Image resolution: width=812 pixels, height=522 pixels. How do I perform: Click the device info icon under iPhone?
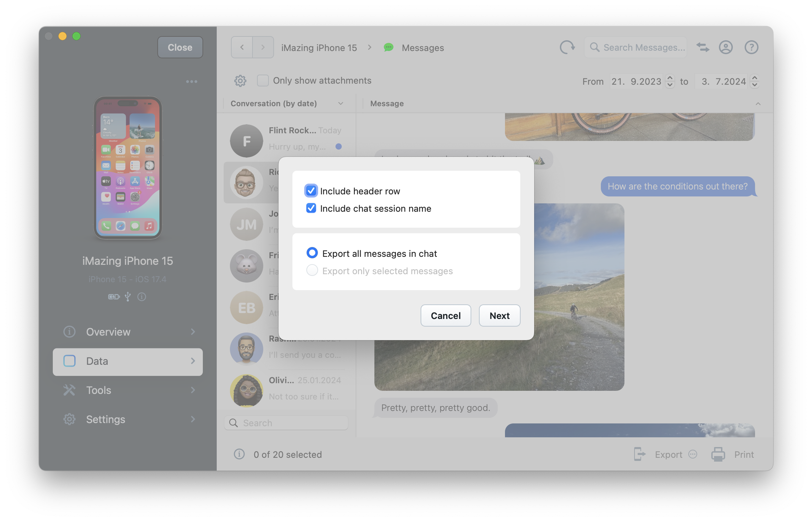coord(141,297)
